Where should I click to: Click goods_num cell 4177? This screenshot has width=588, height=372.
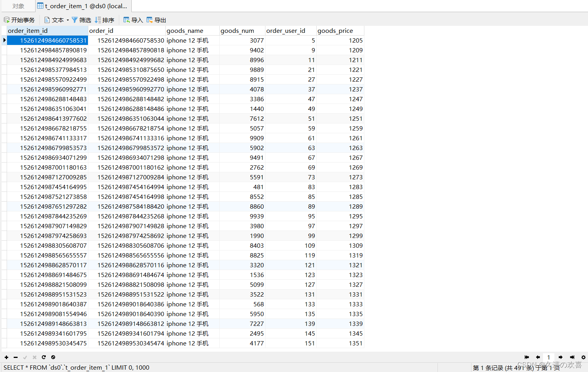pos(242,343)
